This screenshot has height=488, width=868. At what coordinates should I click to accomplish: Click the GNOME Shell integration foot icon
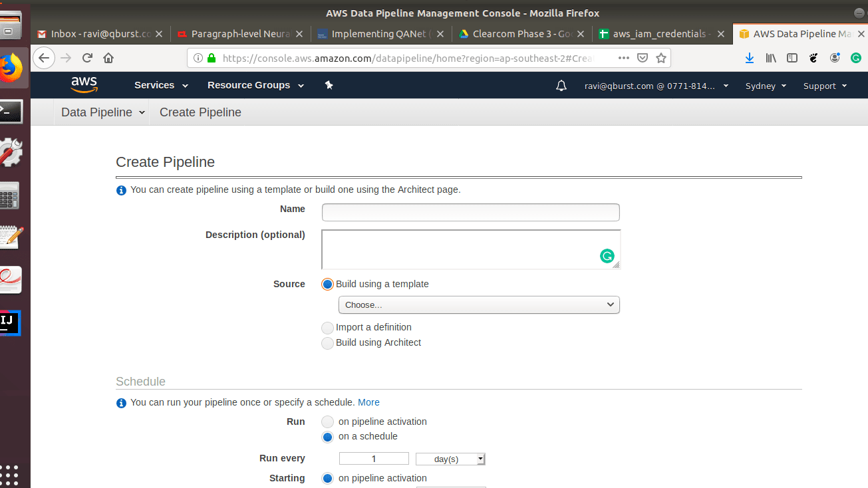[813, 58]
